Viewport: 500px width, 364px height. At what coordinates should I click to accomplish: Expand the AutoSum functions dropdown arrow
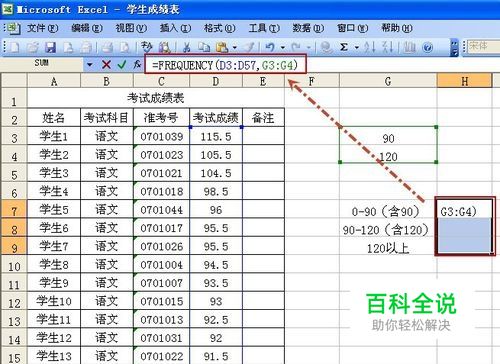[357, 48]
